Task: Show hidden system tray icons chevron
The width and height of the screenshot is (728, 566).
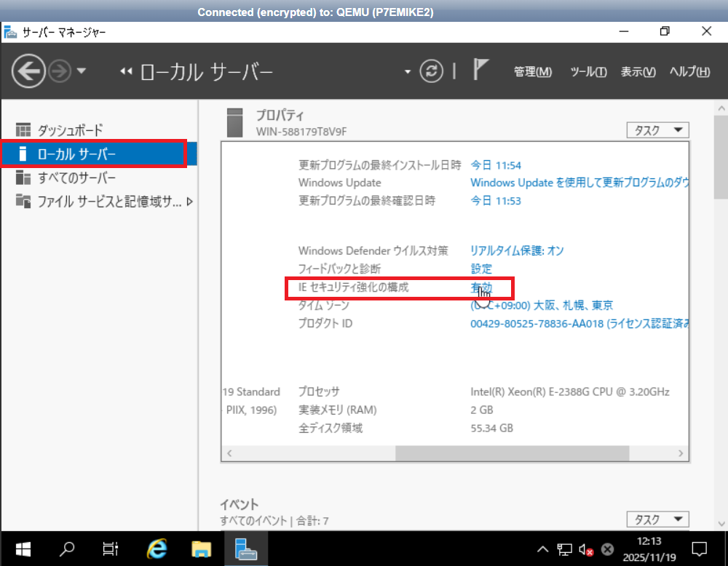Action: click(x=542, y=549)
